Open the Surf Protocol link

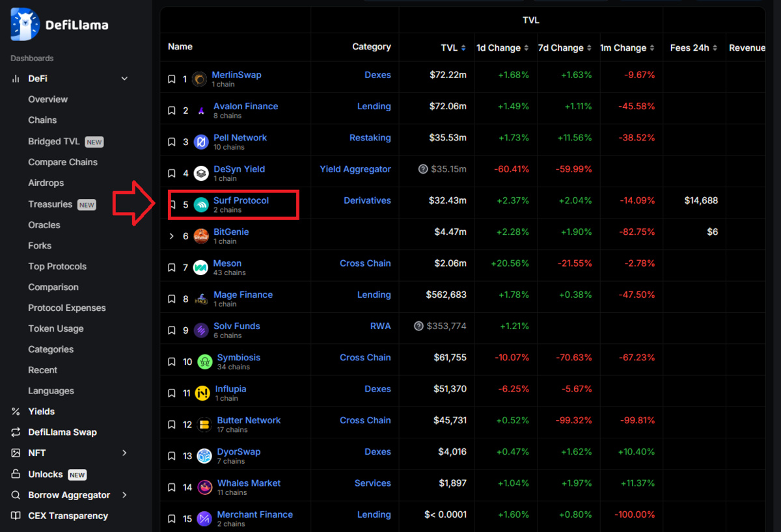[x=241, y=200]
